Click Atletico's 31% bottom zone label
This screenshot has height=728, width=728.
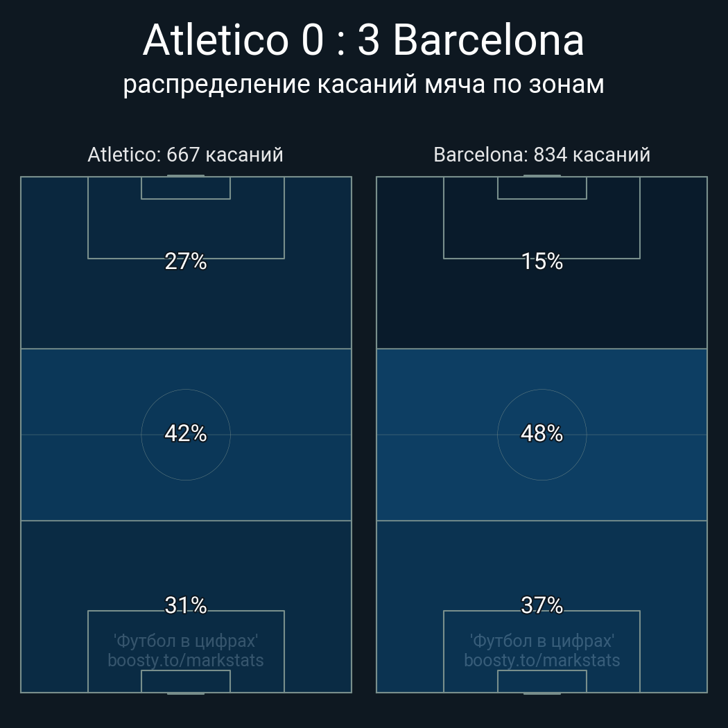pos(186,605)
